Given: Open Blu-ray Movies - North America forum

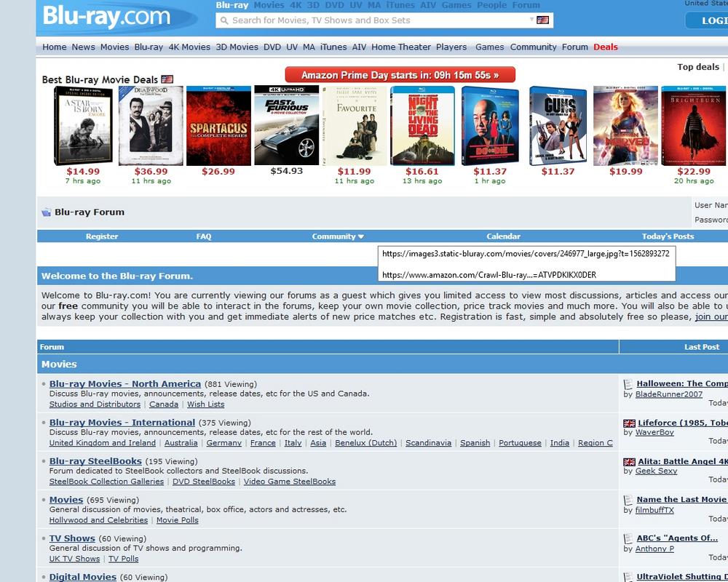Looking at the screenshot, I should 125,384.
